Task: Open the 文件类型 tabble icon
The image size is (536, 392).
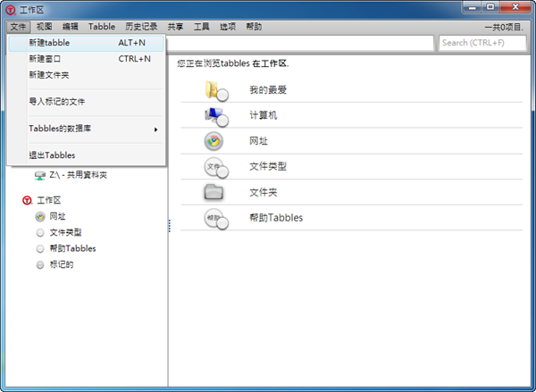Action: (216, 167)
